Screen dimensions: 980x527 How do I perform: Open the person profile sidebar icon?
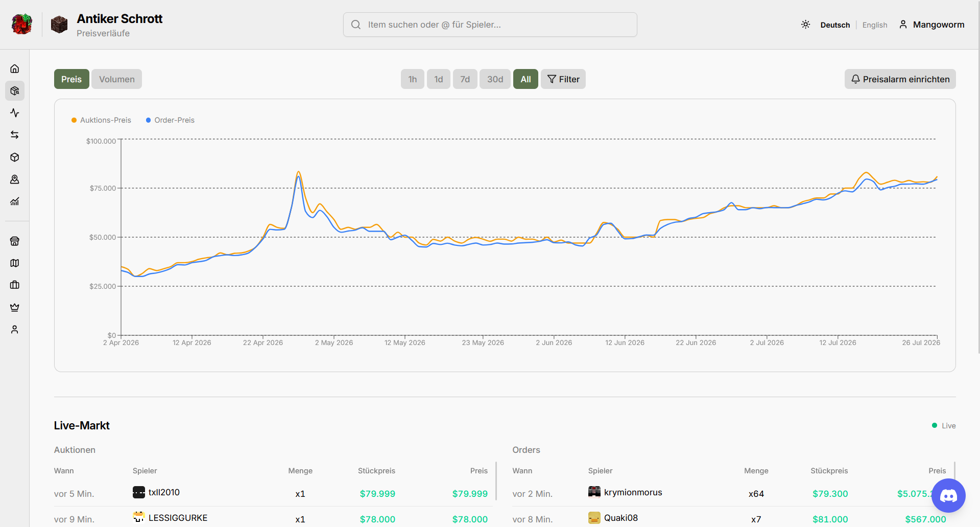15,329
